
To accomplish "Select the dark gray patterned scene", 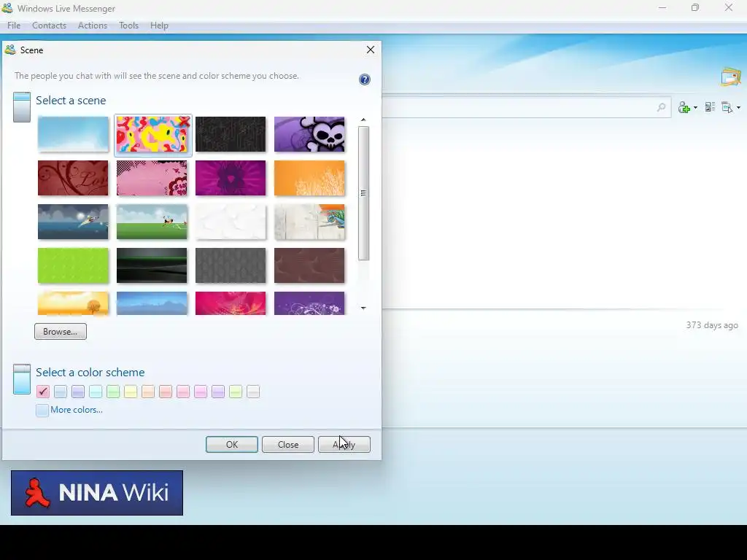I will coord(231,265).
